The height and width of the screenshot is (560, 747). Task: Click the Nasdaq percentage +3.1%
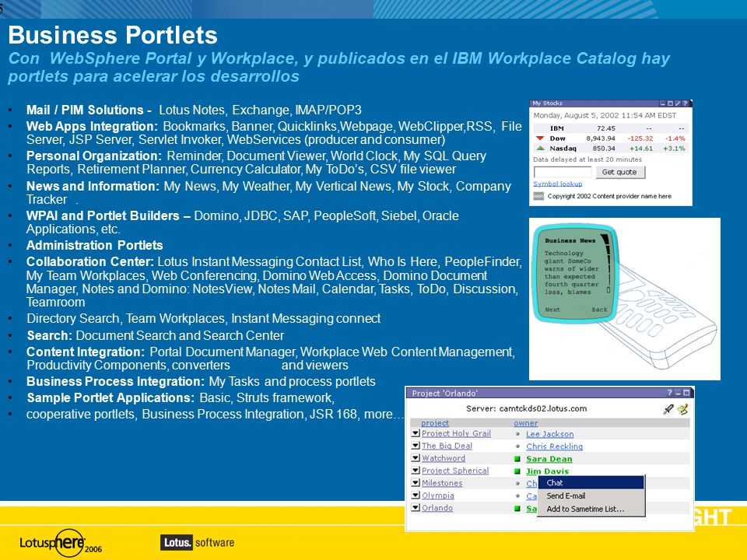674,148
